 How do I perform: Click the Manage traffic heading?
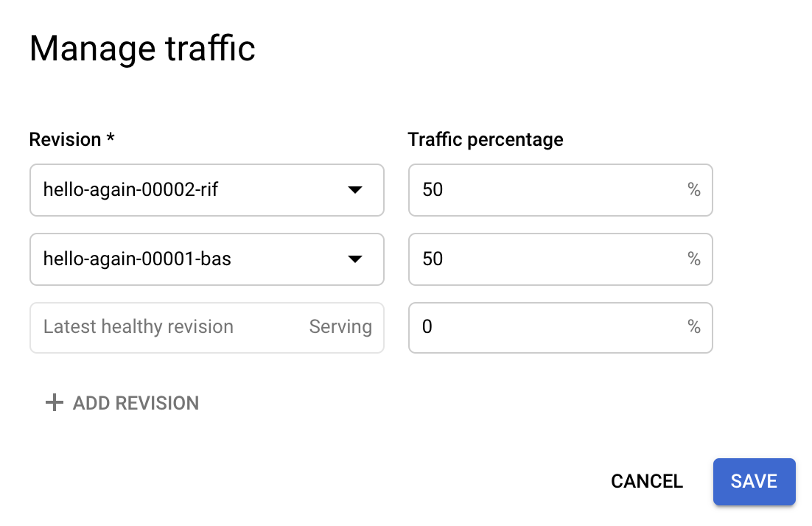(x=142, y=49)
